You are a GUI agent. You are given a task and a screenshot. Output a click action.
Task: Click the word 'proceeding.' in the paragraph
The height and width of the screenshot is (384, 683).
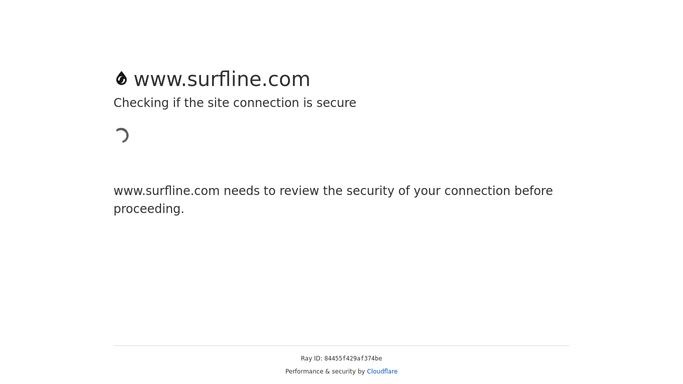[x=149, y=209]
